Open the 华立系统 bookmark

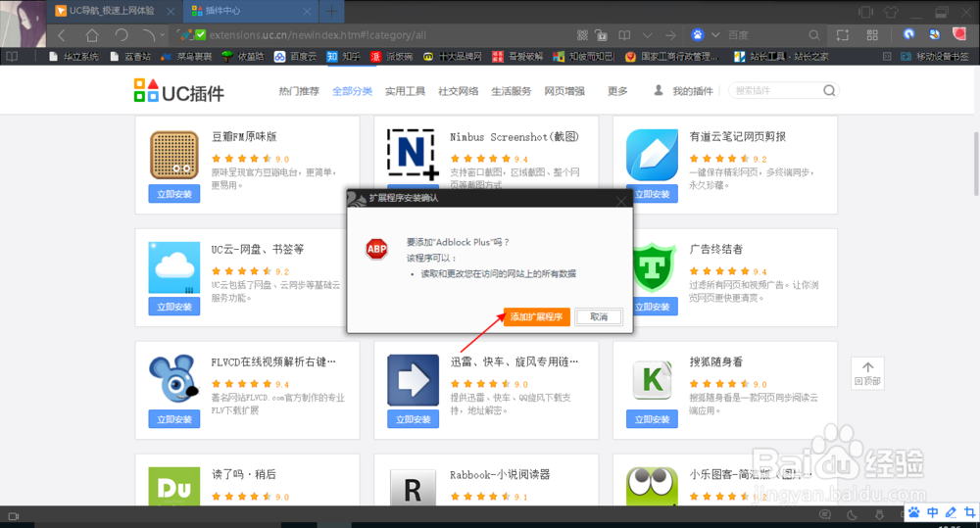click(73, 56)
